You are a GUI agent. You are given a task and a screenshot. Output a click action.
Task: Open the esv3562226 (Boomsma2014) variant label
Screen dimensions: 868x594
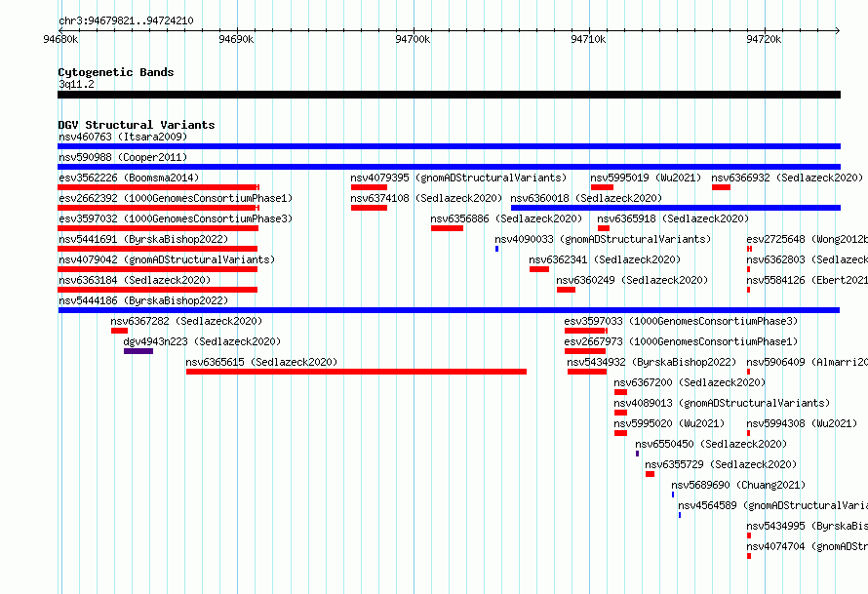129,178
